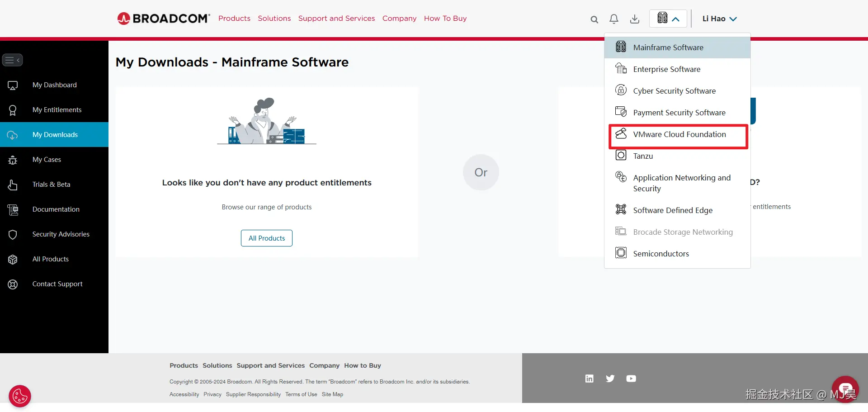868x412 pixels.
Task: Open My Cases in sidebar
Action: (x=54, y=160)
